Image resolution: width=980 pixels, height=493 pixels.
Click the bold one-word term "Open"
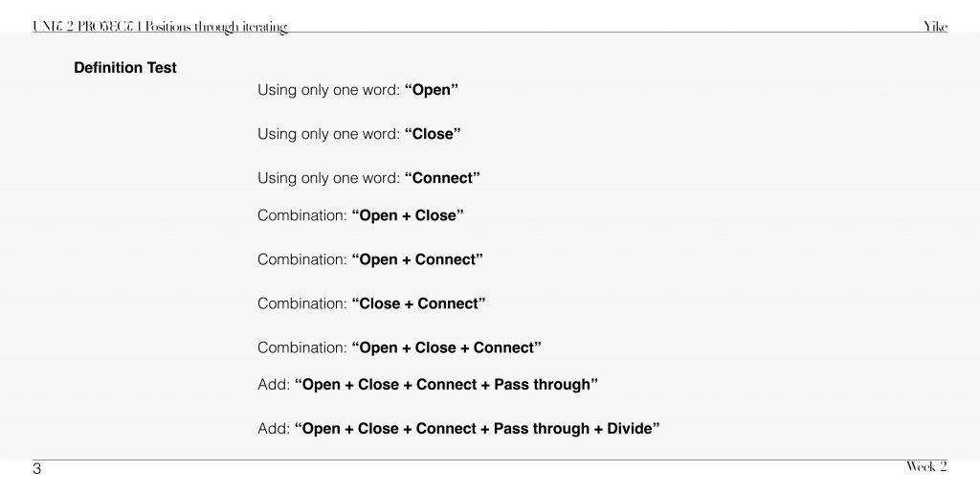click(x=432, y=90)
